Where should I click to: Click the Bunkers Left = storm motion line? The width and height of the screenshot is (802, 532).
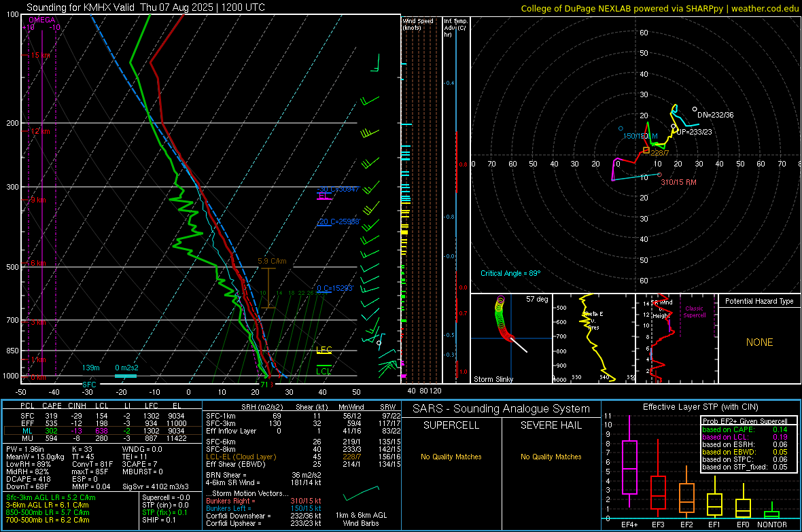(264, 508)
